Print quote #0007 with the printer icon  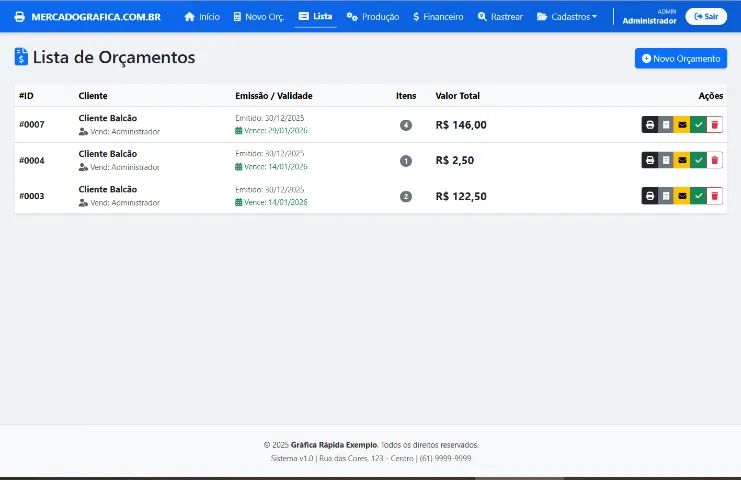650,125
